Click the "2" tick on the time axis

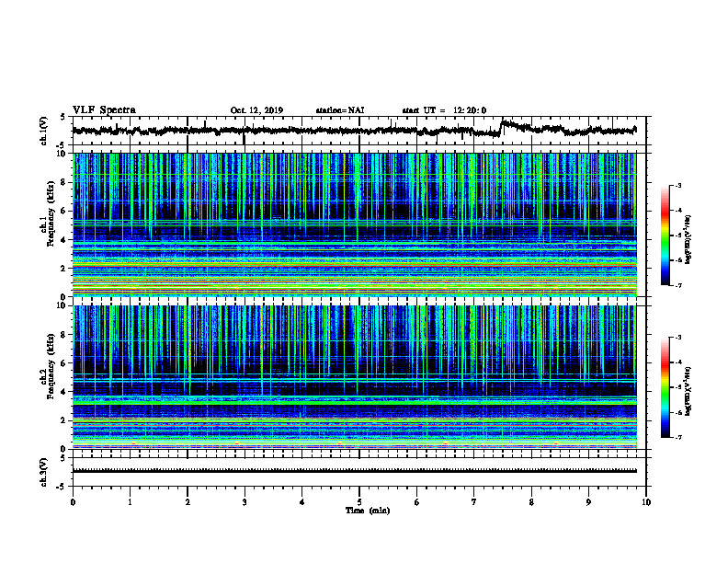(188, 502)
